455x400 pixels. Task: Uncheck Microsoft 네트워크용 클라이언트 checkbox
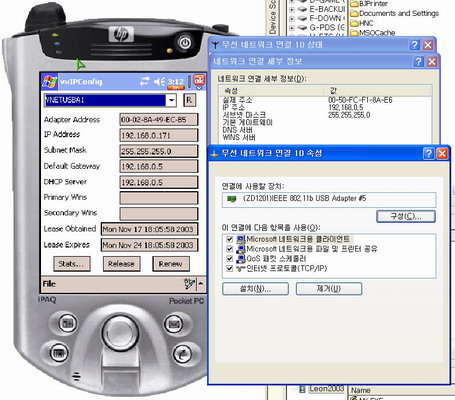click(229, 239)
